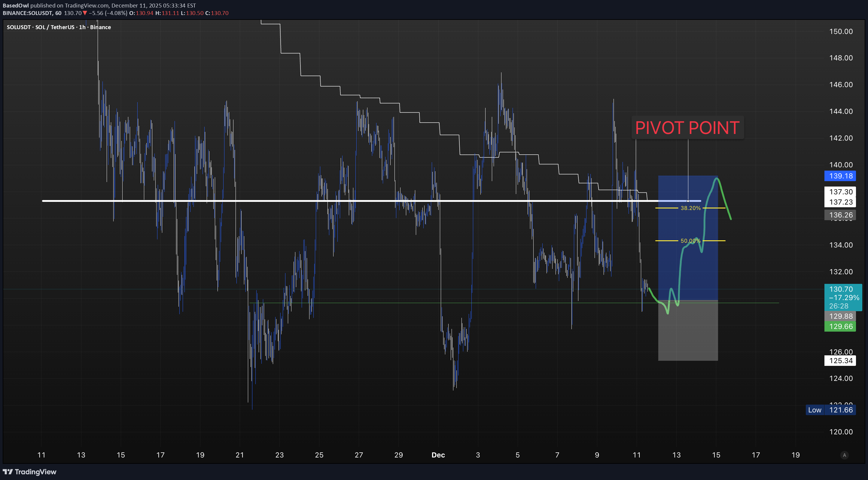868x480 pixels.
Task: Click the 150.00 price scale label
Action: pos(841,31)
